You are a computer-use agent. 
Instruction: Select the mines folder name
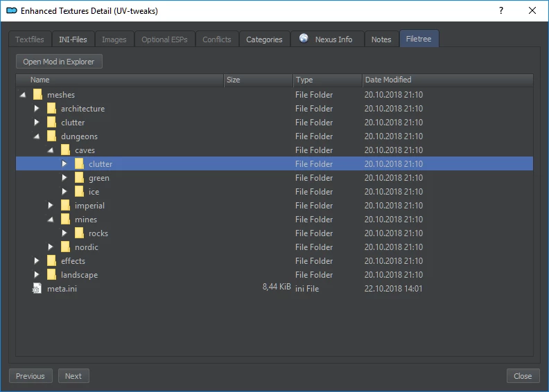click(86, 220)
